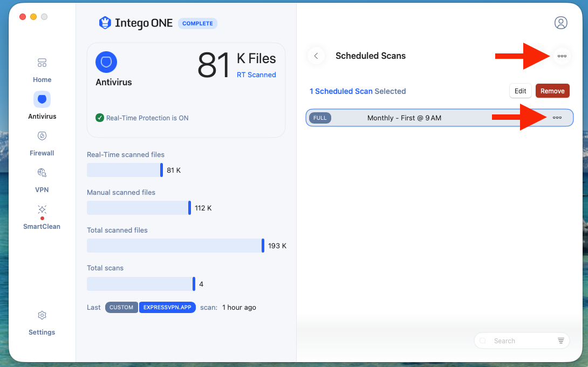Click the 1 hour ago text
The image size is (588, 367).
240,307
